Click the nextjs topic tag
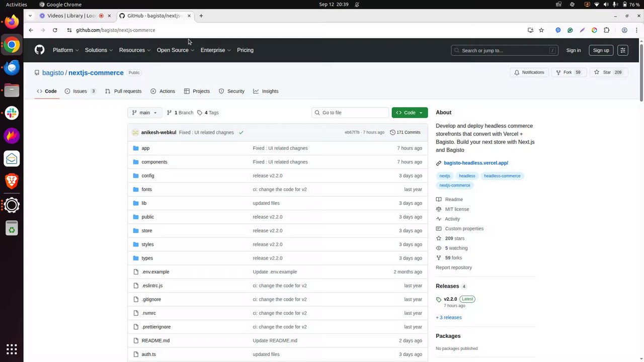The image size is (644, 362). [x=445, y=176]
